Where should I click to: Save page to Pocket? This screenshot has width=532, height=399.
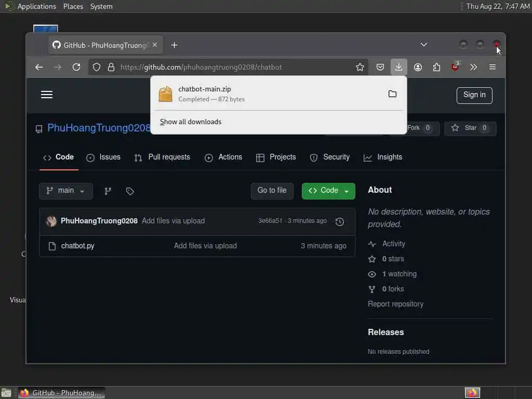380,67
